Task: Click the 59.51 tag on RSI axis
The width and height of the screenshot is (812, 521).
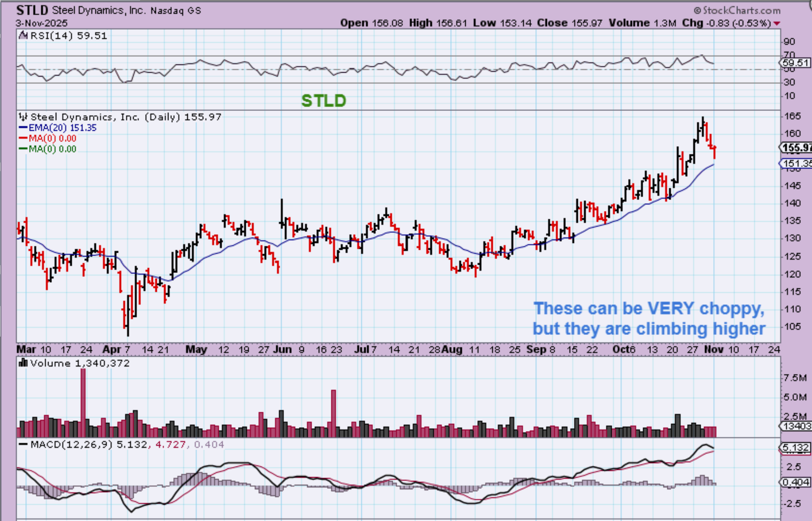Action: tap(796, 63)
